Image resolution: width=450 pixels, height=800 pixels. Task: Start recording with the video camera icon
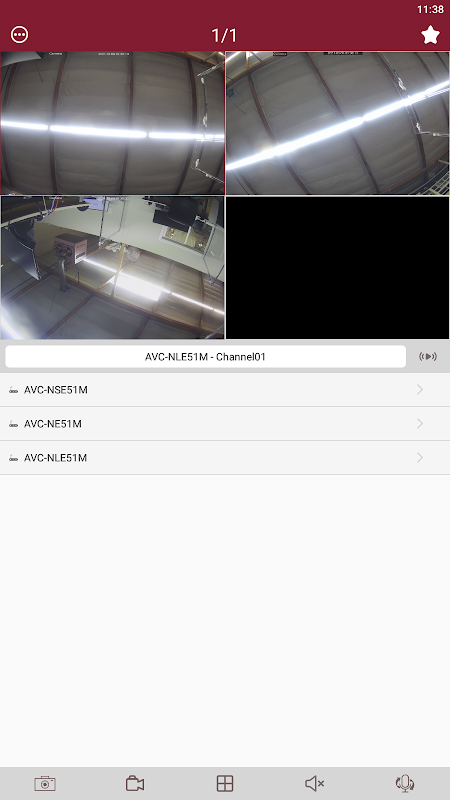tap(135, 783)
